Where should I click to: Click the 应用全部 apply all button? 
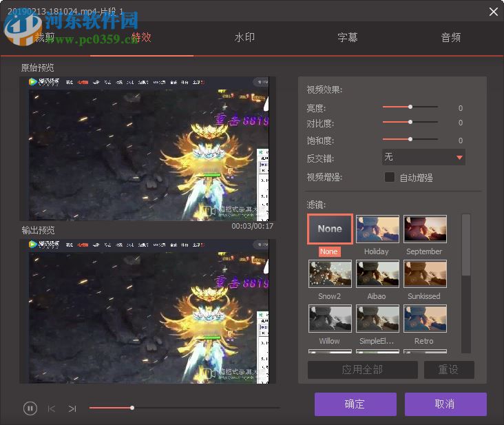[x=363, y=370]
